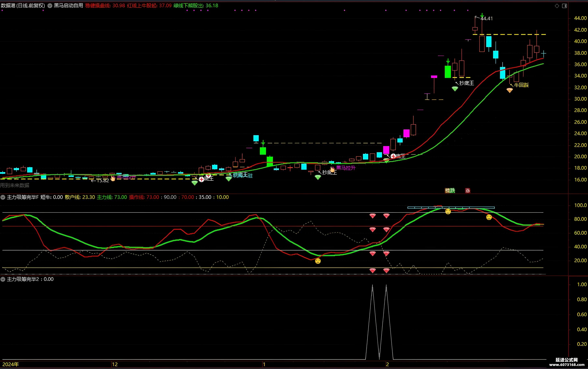588x369 pixels.
Task: Open the 黑马启动自用 indicator dropdown arrow
Action: coord(50,6)
